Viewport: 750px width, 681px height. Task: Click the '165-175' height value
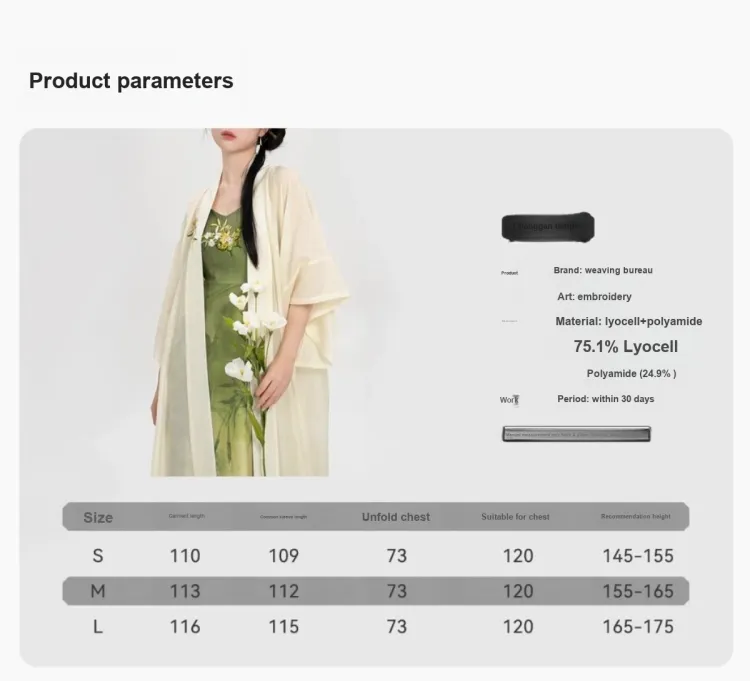click(638, 626)
